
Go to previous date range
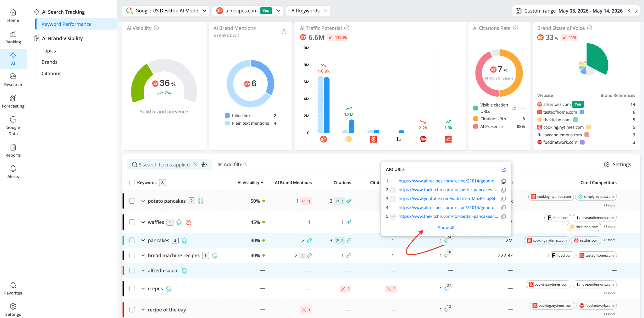[629, 11]
